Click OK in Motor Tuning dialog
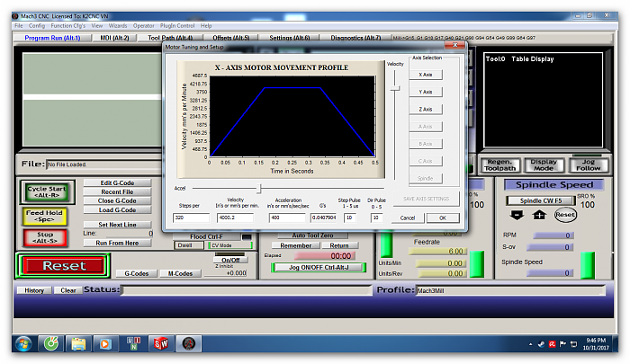The width and height of the screenshot is (630, 364). [x=443, y=218]
